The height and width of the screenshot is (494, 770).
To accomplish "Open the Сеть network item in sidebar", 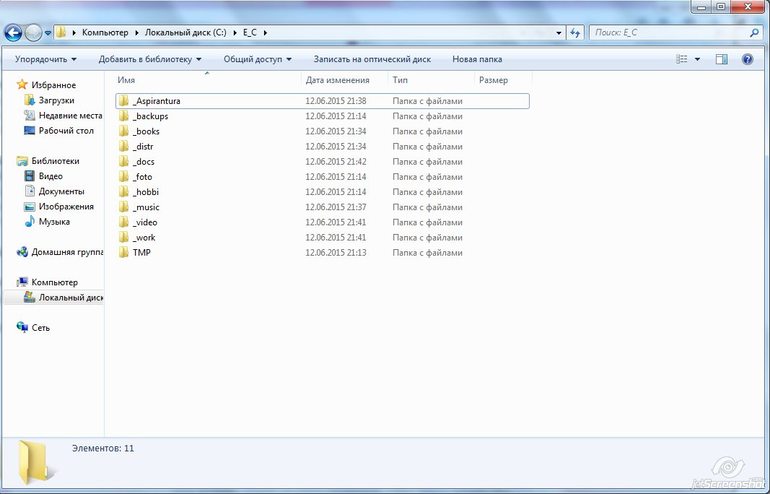I will [x=40, y=327].
